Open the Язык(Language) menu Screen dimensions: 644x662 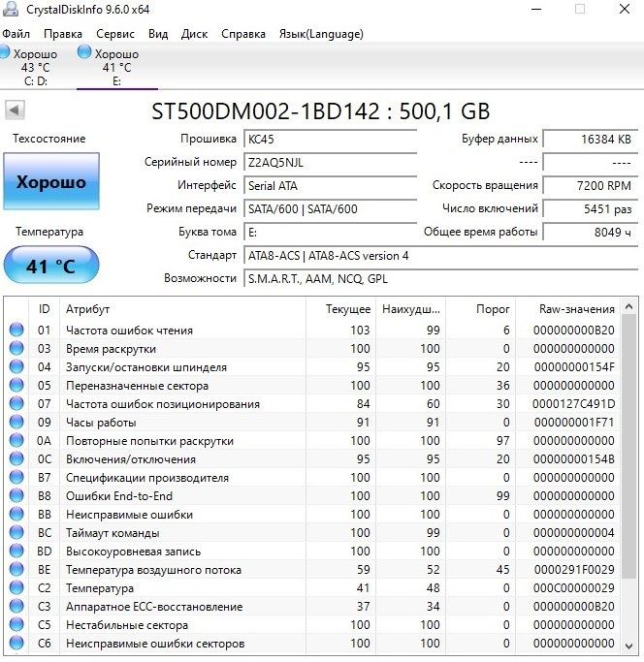[321, 34]
